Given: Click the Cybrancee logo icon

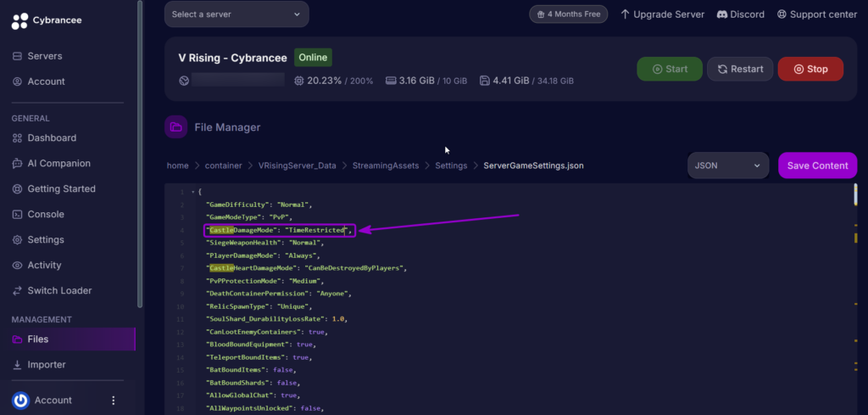Looking at the screenshot, I should (x=19, y=20).
